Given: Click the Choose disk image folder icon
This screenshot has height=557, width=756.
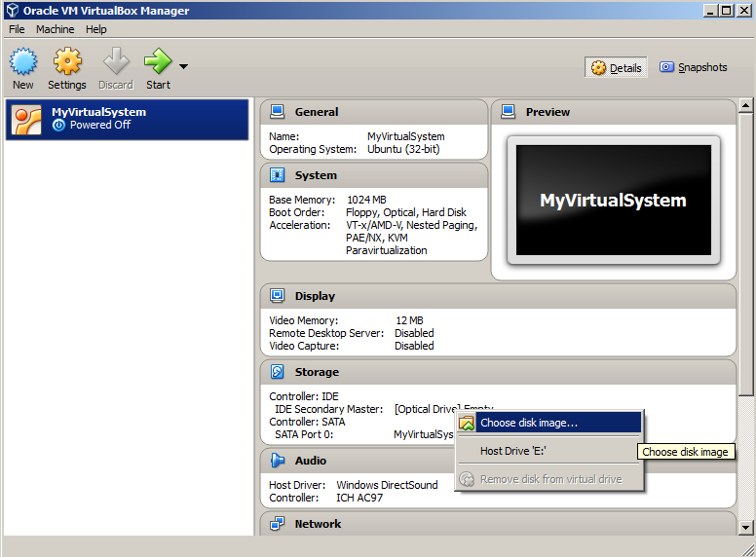Looking at the screenshot, I should coord(467,423).
